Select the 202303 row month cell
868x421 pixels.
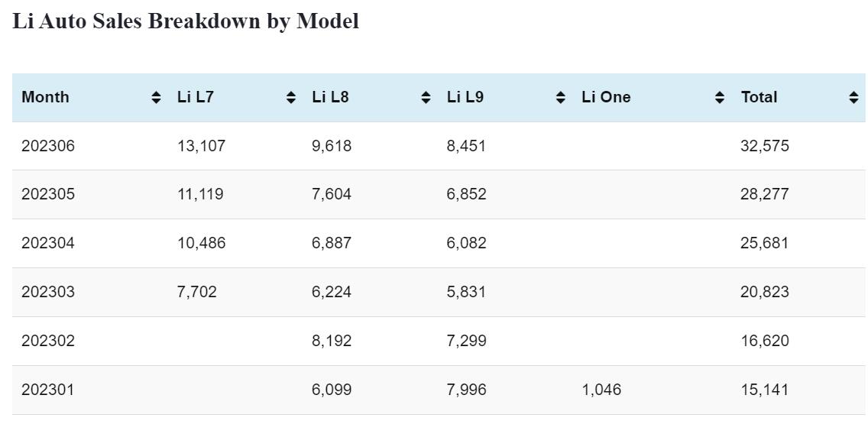coord(48,292)
